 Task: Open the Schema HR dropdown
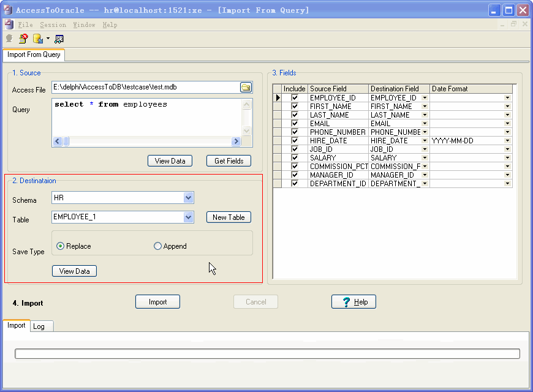188,197
